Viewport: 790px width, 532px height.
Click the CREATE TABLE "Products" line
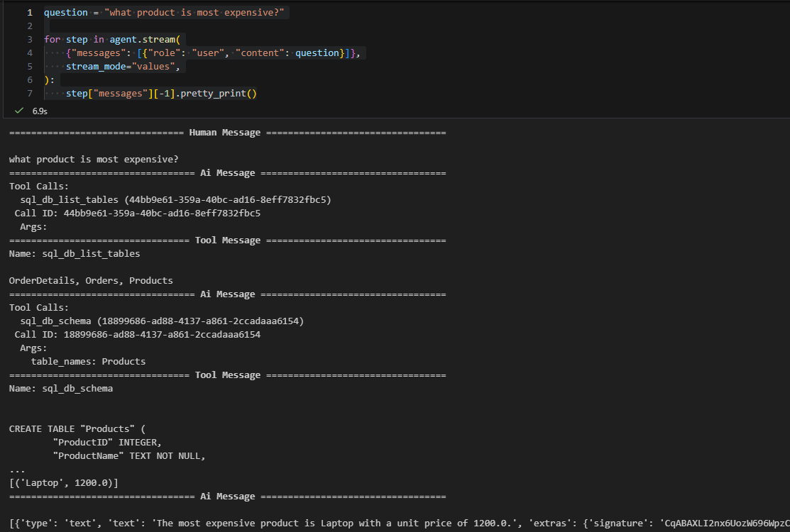click(x=77, y=429)
